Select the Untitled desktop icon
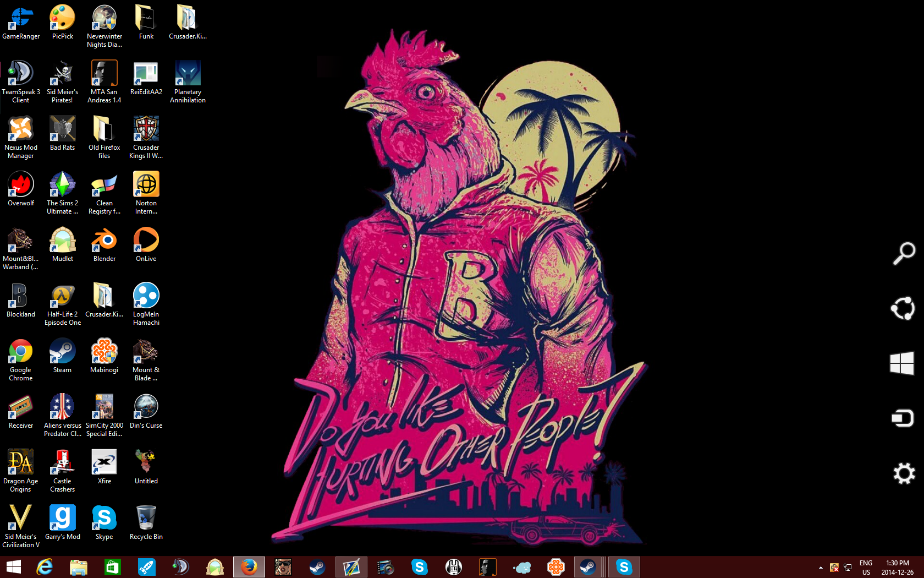The width and height of the screenshot is (924, 578). pos(146,467)
